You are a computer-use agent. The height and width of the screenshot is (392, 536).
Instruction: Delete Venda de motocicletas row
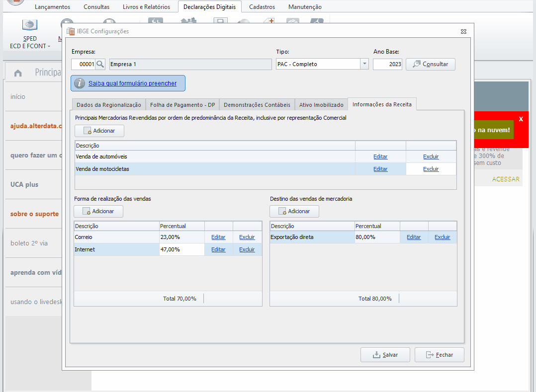coord(431,169)
